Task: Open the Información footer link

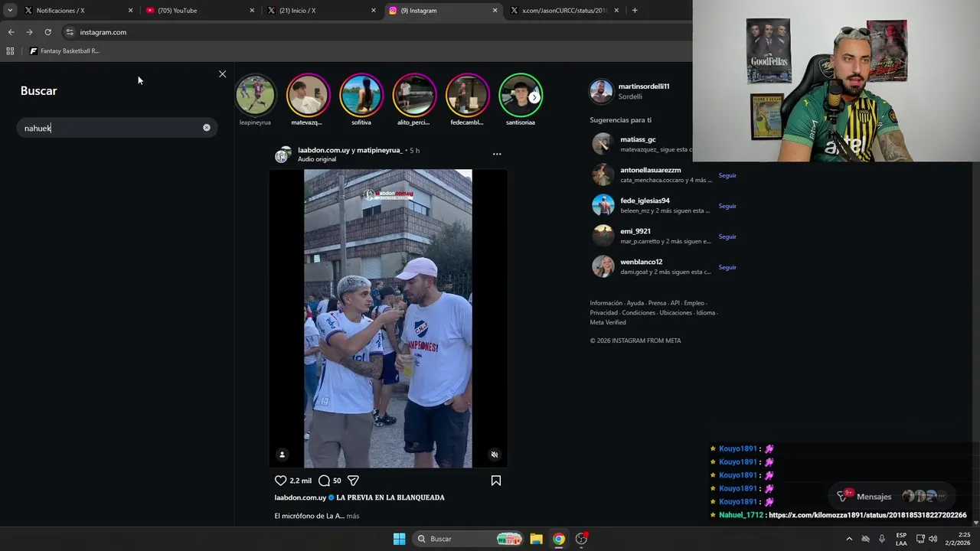Action: pos(606,303)
